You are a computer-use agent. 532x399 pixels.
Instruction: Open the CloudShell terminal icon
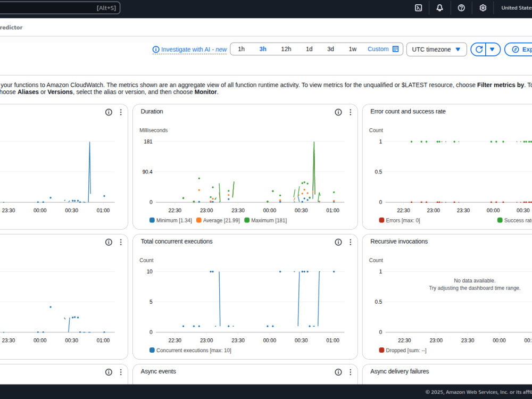pos(418,8)
